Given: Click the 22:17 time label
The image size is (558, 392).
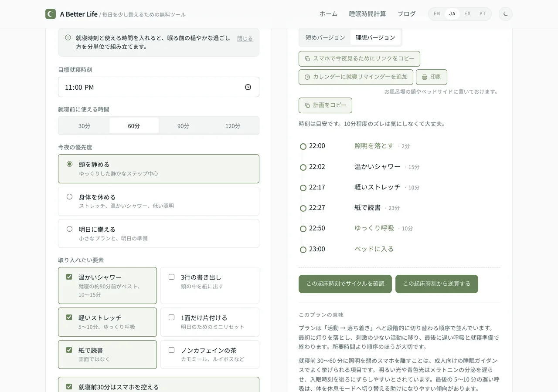Looking at the screenshot, I should pyautogui.click(x=317, y=187).
